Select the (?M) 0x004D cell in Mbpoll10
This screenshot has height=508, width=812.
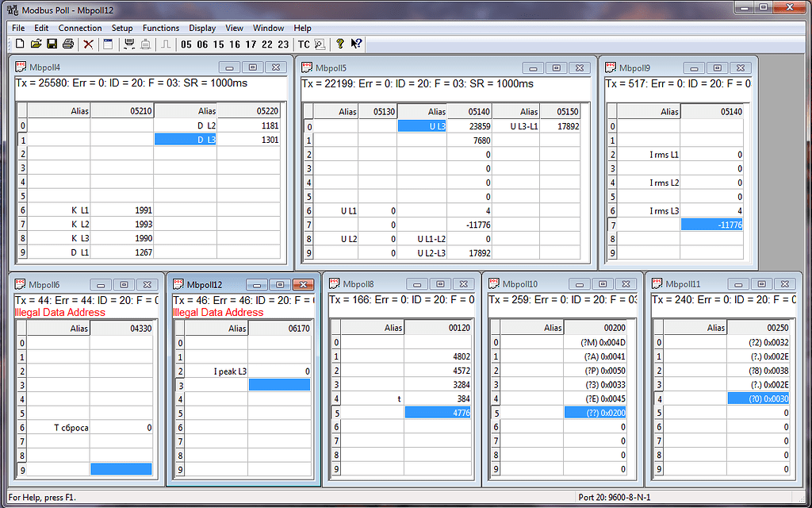(596, 342)
